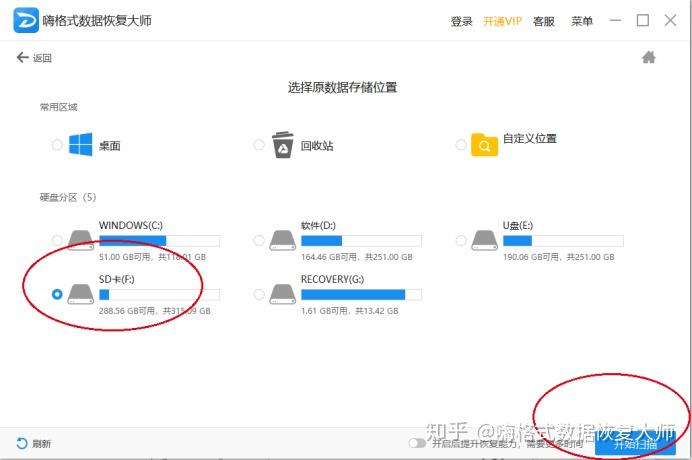Click the 常用区域 heading
Image resolution: width=692 pixels, height=460 pixels.
(x=58, y=107)
